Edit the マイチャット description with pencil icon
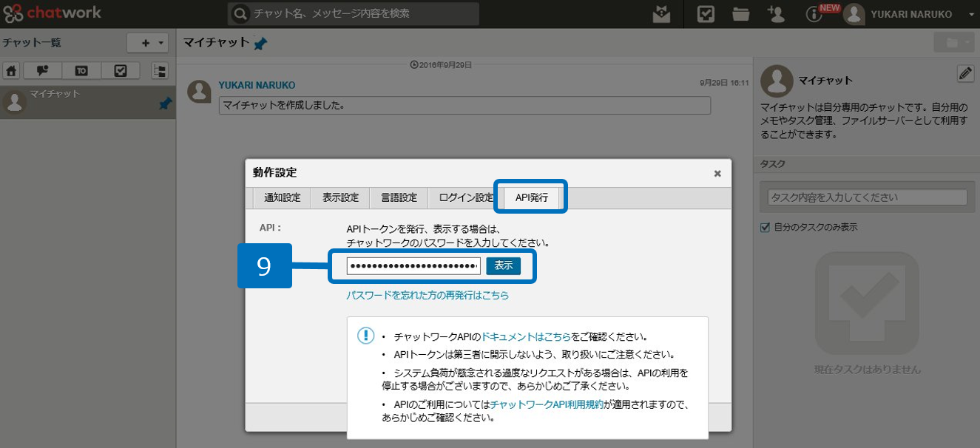The height and width of the screenshot is (448, 980). click(965, 72)
